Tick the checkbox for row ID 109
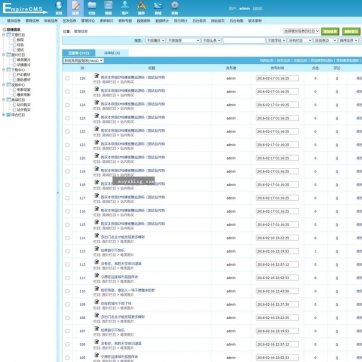362x362 pixels. [68, 305]
